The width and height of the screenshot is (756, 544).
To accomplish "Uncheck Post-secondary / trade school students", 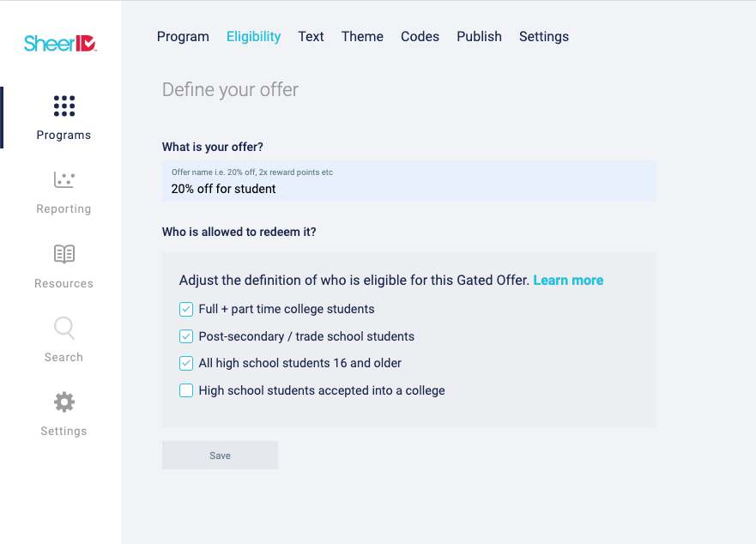I will click(x=186, y=336).
